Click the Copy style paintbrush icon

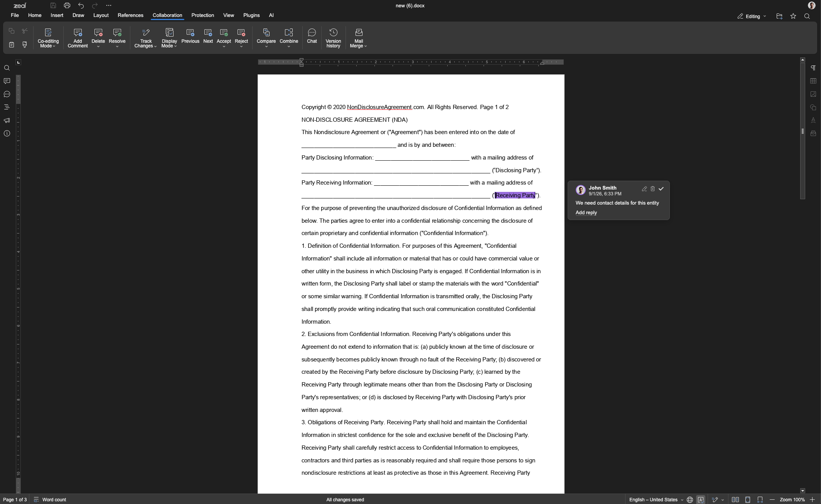coord(25,45)
